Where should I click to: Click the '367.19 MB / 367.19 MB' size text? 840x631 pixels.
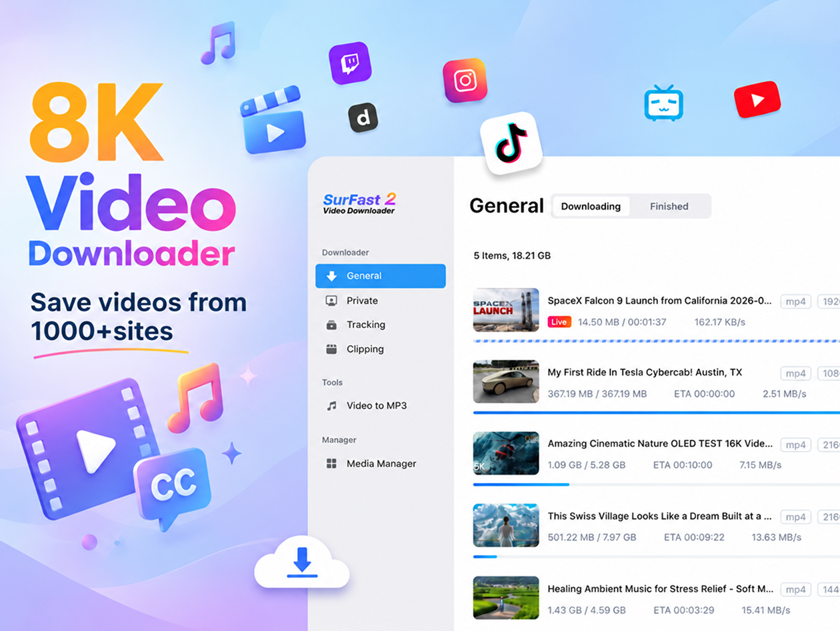click(x=597, y=394)
